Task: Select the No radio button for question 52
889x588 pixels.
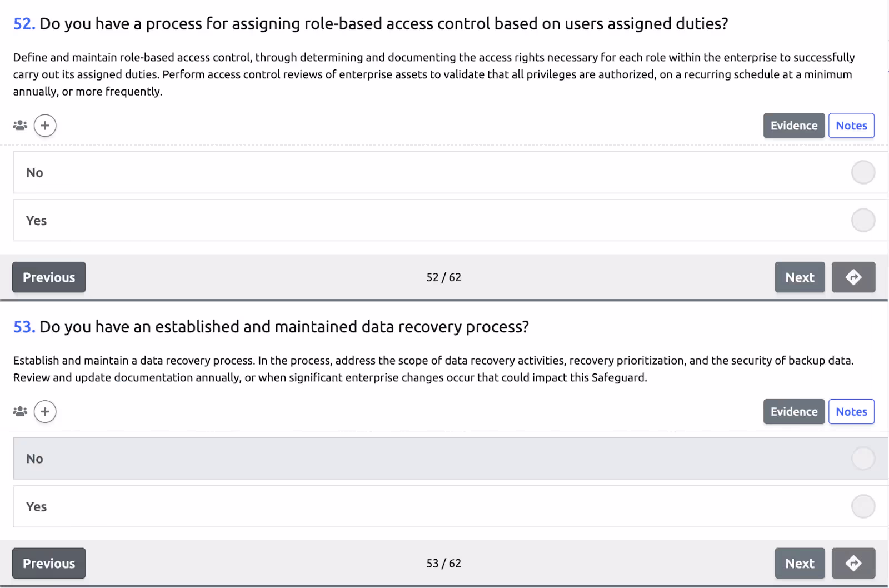Action: tap(863, 172)
